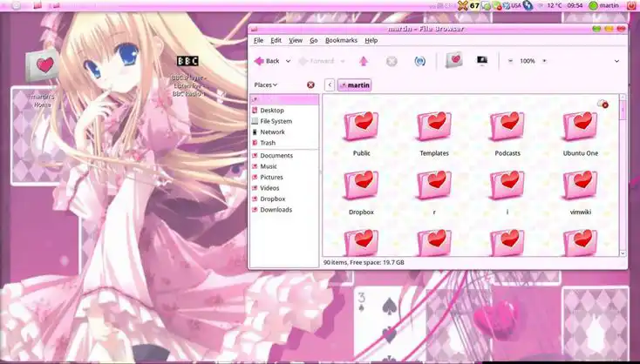Zoom in using the button right of 100%
This screenshot has width=640, height=364.
pos(544,61)
